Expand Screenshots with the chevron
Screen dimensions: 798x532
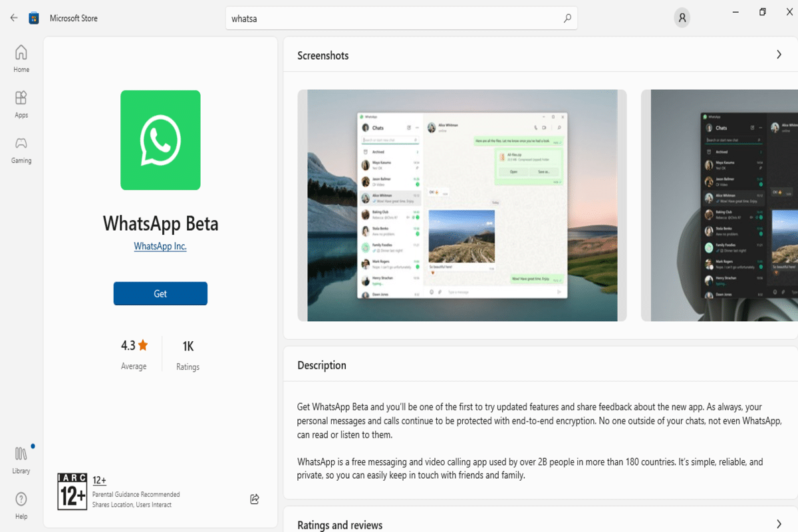[779, 55]
